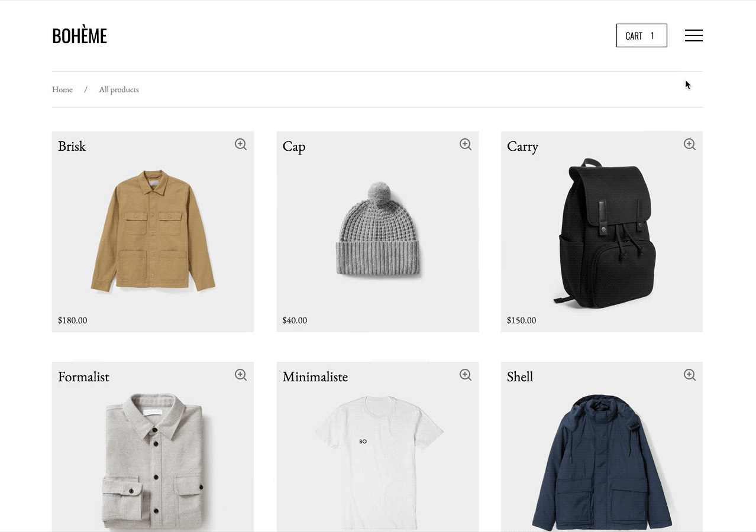This screenshot has width=756, height=532.
Task: Click the zoom icon on Formalist card
Action: click(x=241, y=375)
